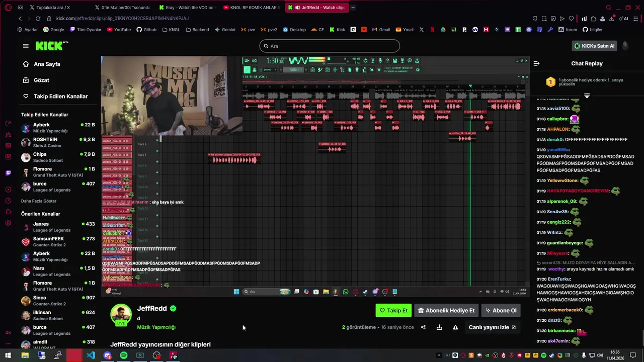Expand Daha Fazla Göster in followed channels
The width and height of the screenshot is (644, 362).
[39, 201]
